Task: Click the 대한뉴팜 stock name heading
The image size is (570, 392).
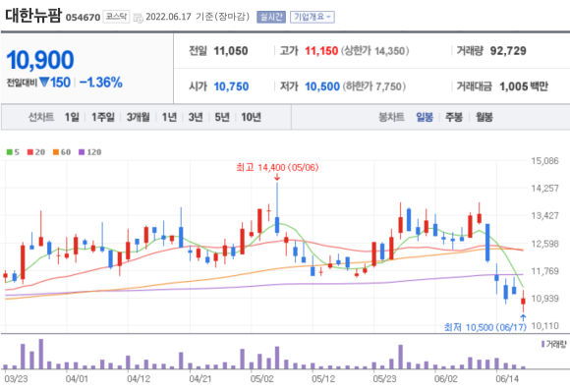Action: pyautogui.click(x=33, y=16)
